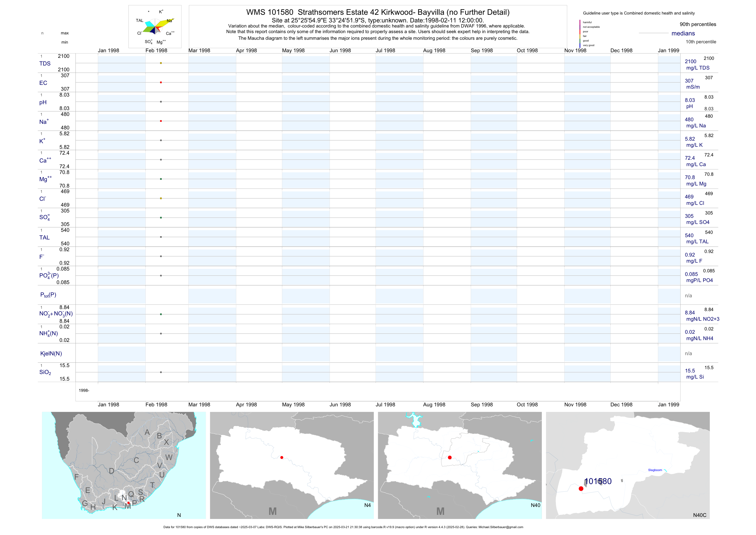This screenshot has height=535, width=756.
Task: Click the 101580 site label on the map
Action: (x=598, y=481)
